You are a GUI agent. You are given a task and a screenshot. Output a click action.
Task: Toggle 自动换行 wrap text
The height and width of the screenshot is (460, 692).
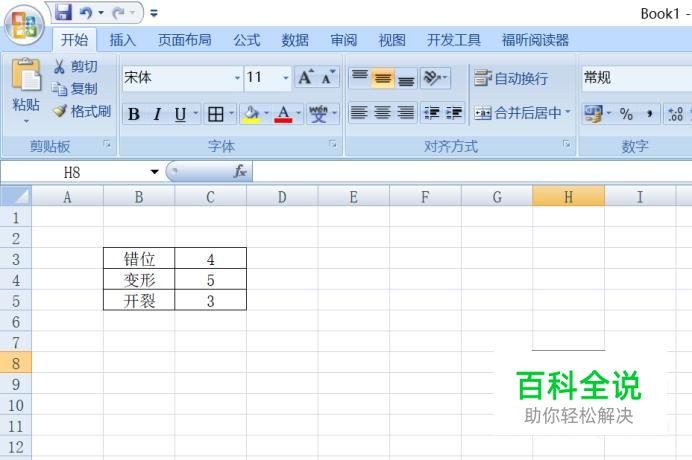point(511,78)
